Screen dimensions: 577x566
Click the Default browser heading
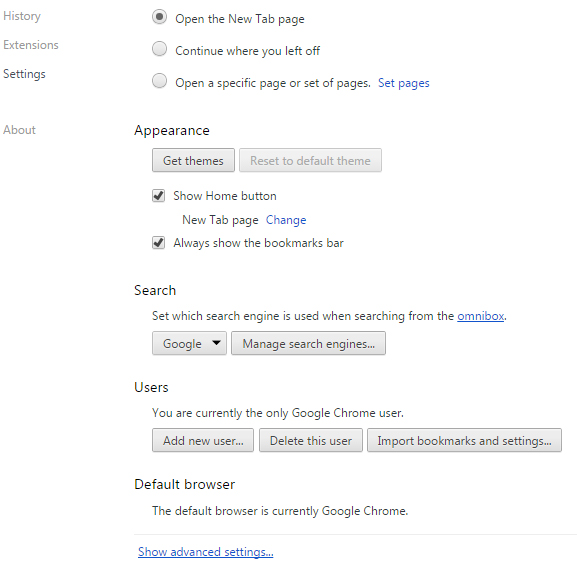point(184,484)
